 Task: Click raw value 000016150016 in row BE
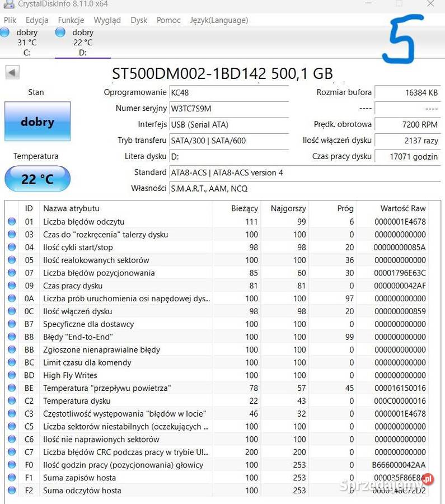point(400,388)
